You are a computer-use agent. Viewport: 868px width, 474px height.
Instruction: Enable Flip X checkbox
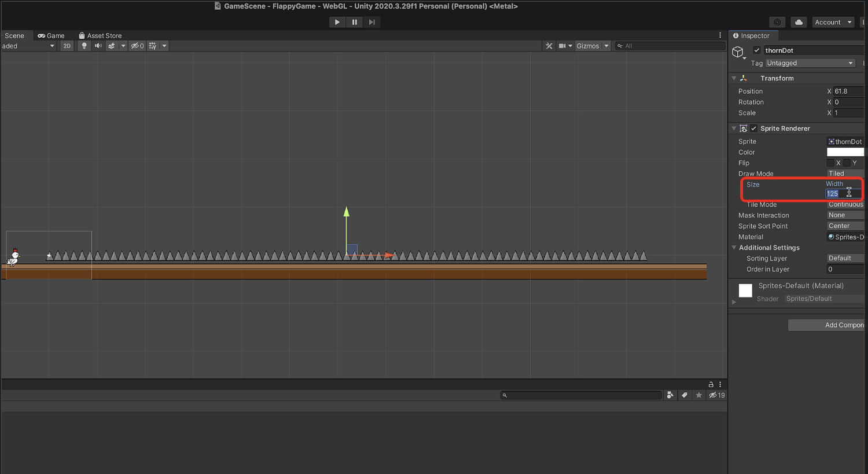pyautogui.click(x=831, y=163)
